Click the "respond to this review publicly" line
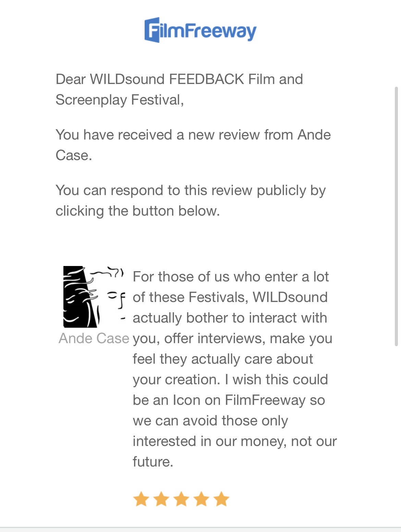Screen dimensions: 401x532 [x=191, y=190]
